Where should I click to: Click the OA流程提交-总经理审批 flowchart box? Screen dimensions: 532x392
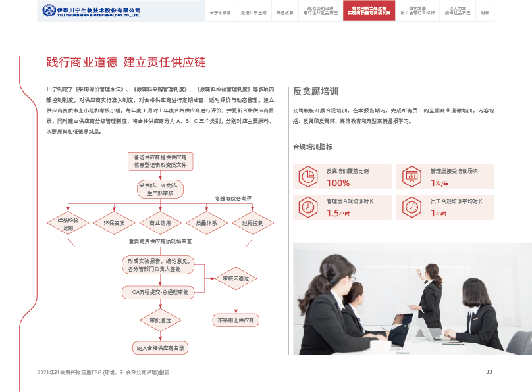pos(159,291)
